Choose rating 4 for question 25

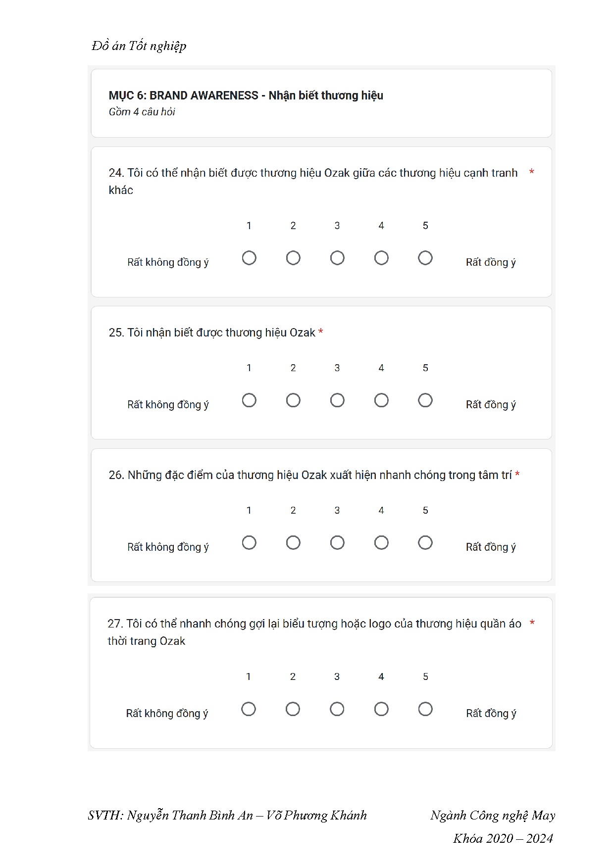(x=381, y=400)
